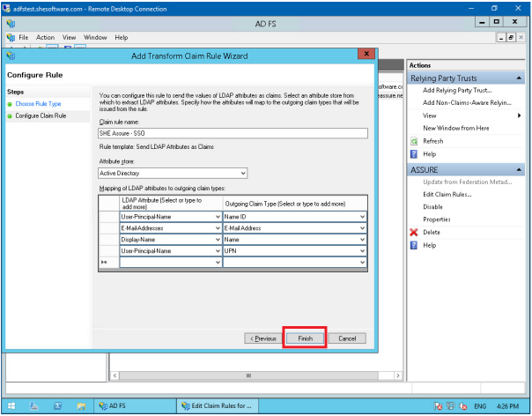532x416 pixels.
Task: Open the Windows Start button
Action: click(11, 405)
